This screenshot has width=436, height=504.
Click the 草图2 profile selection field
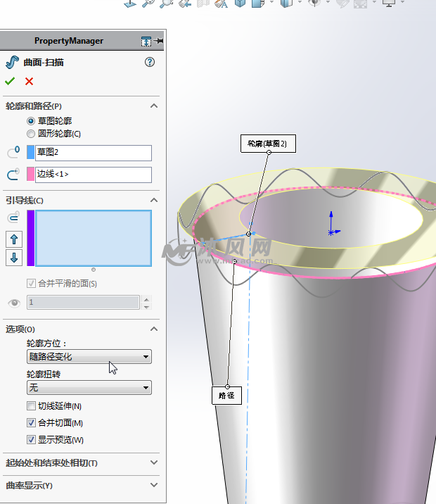click(x=94, y=153)
